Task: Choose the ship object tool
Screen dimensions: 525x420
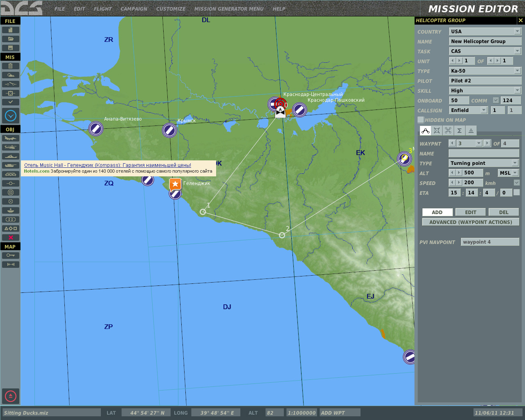Action: tap(10, 156)
